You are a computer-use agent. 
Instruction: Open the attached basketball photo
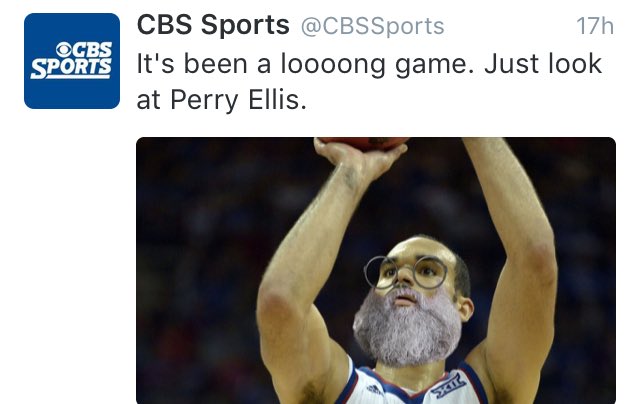[x=376, y=271]
